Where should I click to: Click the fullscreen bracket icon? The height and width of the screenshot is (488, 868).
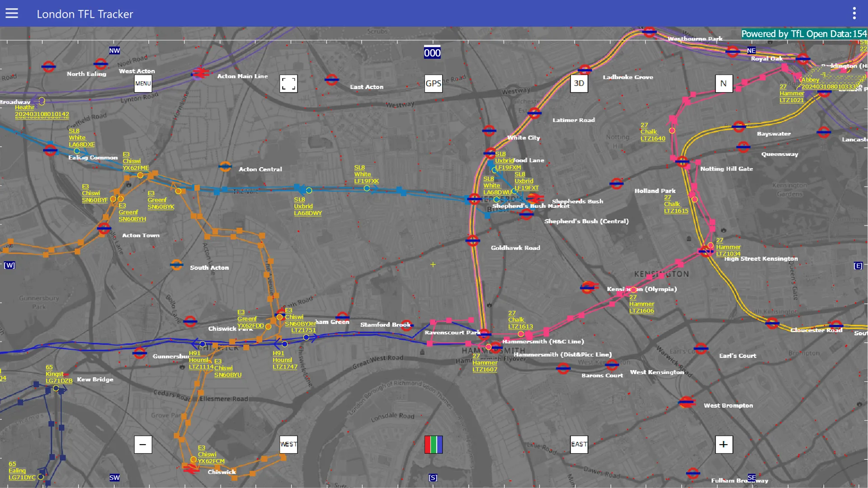(288, 84)
